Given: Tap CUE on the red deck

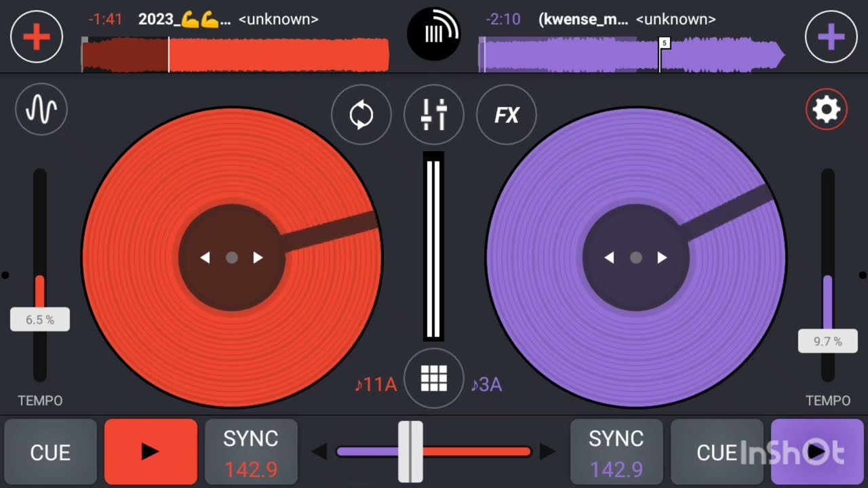Looking at the screenshot, I should tap(50, 451).
